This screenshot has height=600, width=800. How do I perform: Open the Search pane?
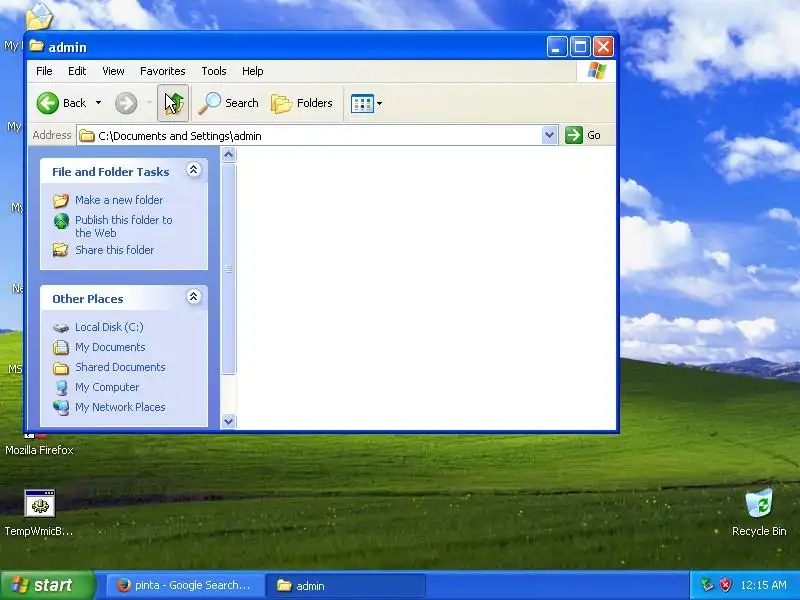[x=229, y=103]
